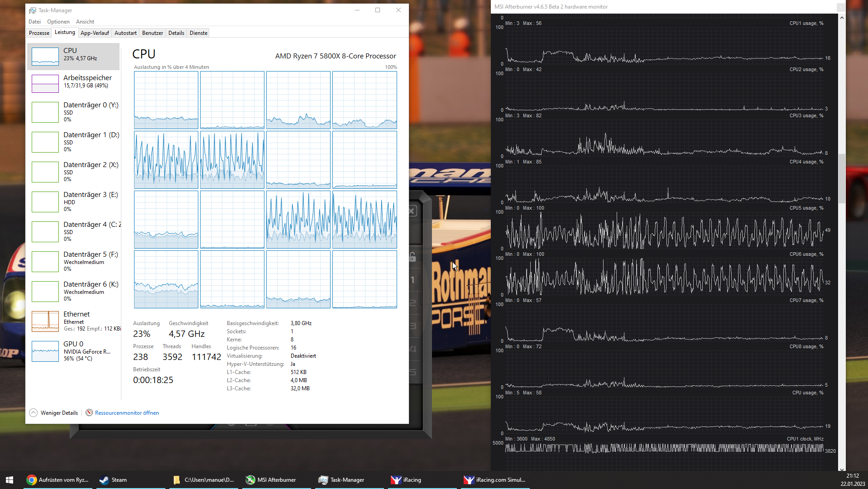The height and width of the screenshot is (489, 868).
Task: Open the Autostart tab
Action: tap(125, 33)
